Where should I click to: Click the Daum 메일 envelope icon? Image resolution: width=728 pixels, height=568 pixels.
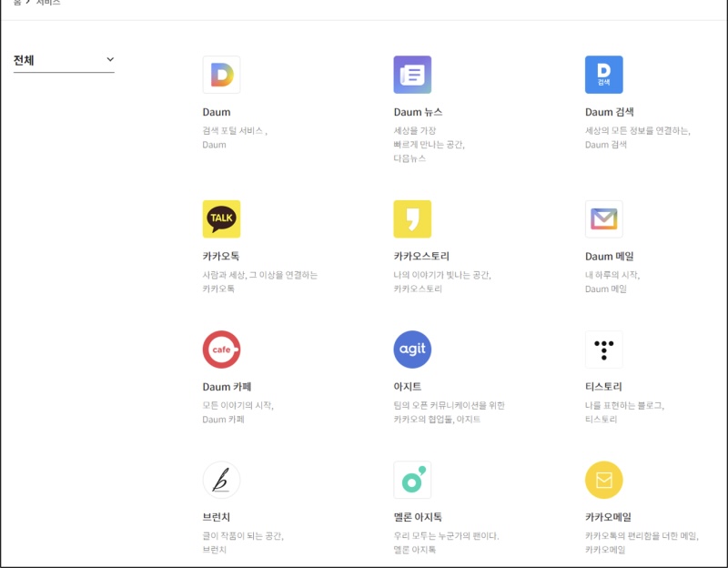pos(603,218)
